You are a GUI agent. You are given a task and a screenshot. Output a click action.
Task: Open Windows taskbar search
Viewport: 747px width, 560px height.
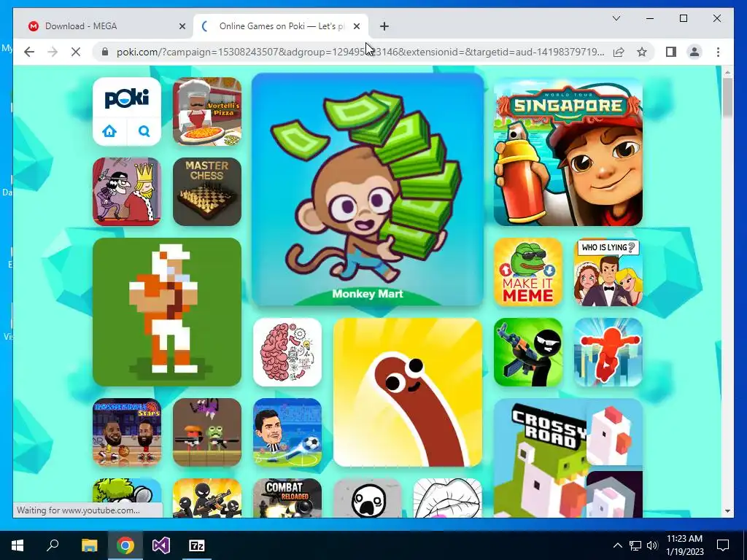(x=53, y=545)
